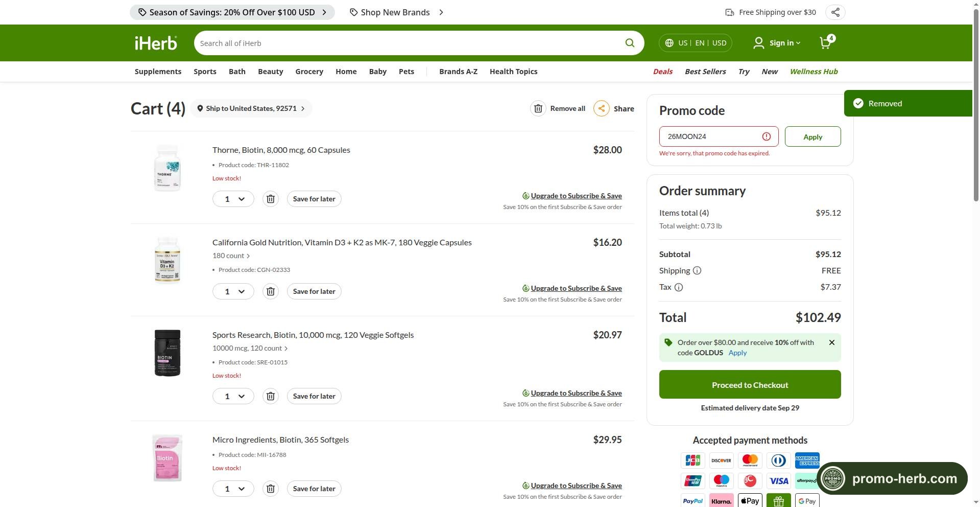Click the Apple Pay payment icon
Image resolution: width=980 pixels, height=507 pixels.
[750, 501]
